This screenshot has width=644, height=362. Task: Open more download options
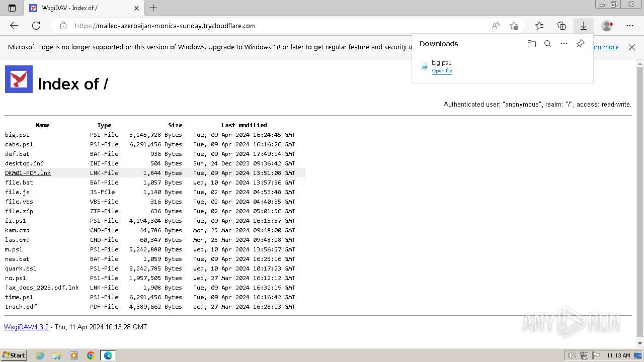tap(564, 44)
